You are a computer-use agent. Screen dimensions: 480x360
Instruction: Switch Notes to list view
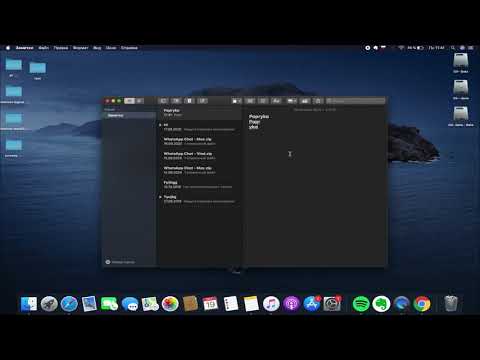pos(129,101)
